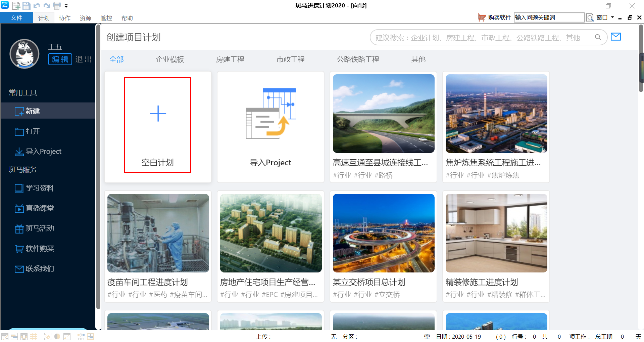
Task: Click the Zebra app logo icon
Action: pyautogui.click(x=5, y=5)
